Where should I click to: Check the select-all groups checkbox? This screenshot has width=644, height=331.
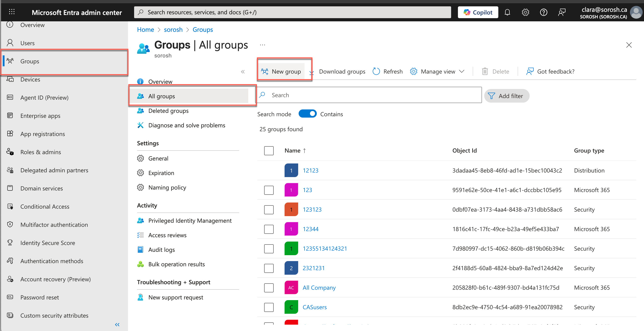click(269, 151)
